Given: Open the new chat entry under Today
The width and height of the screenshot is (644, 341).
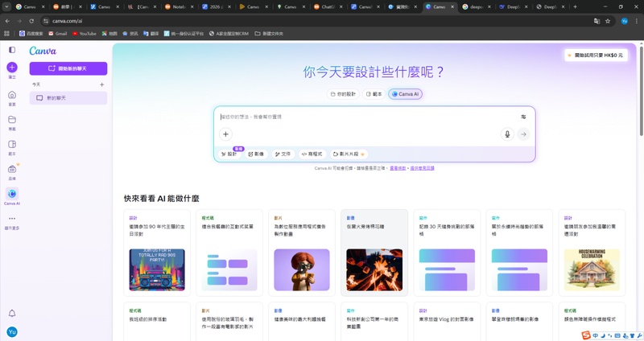Looking at the screenshot, I should [x=68, y=98].
